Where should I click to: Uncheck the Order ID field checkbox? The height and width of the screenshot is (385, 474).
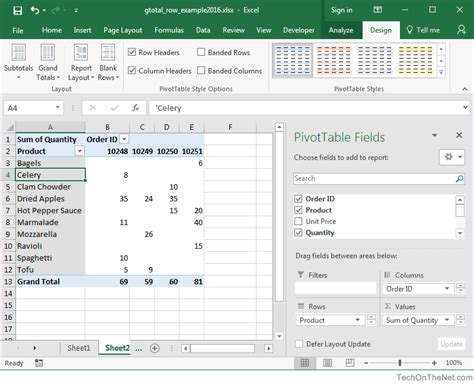[298, 199]
